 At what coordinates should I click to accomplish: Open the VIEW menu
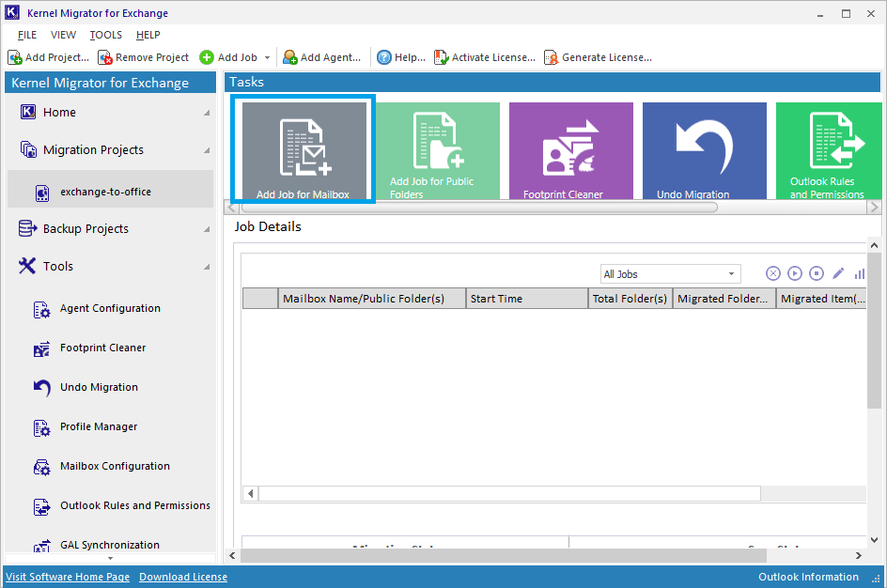[63, 35]
